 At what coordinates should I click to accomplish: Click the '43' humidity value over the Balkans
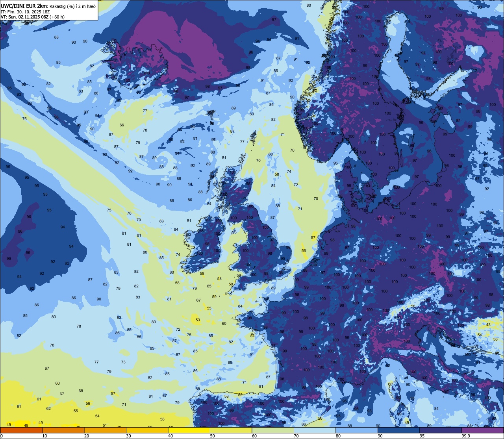[488, 325]
